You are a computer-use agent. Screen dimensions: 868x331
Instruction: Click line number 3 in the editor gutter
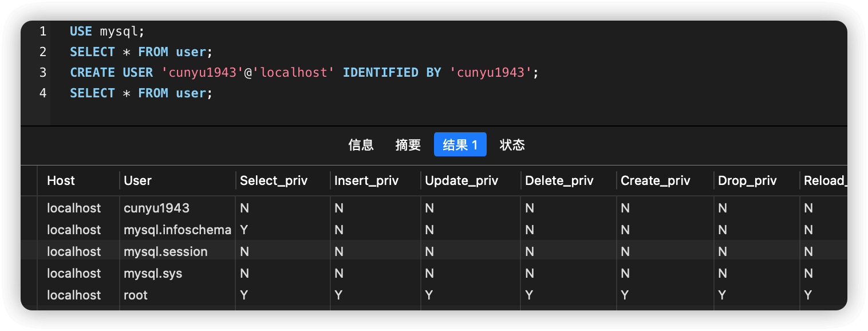43,73
